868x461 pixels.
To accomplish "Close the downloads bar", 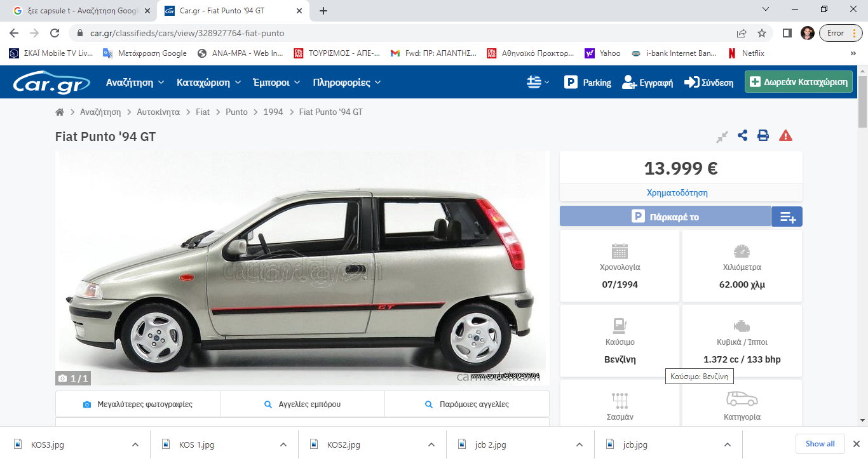I will 857,444.
